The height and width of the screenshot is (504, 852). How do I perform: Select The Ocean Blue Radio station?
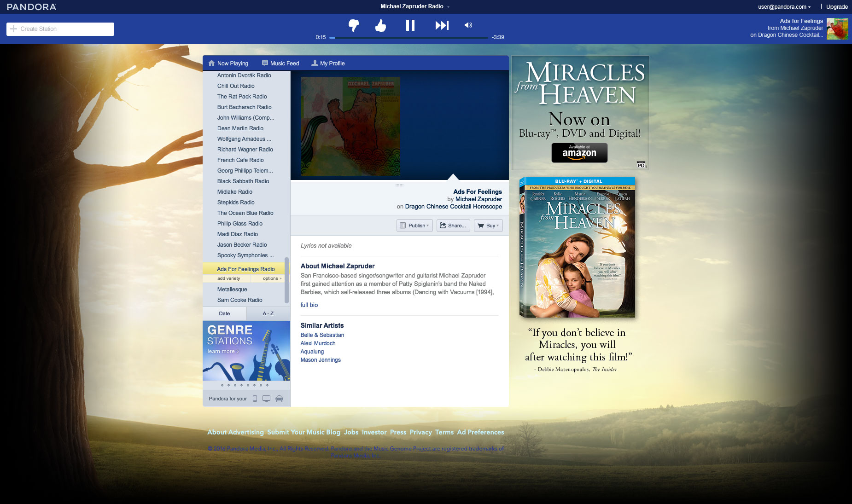click(x=245, y=213)
